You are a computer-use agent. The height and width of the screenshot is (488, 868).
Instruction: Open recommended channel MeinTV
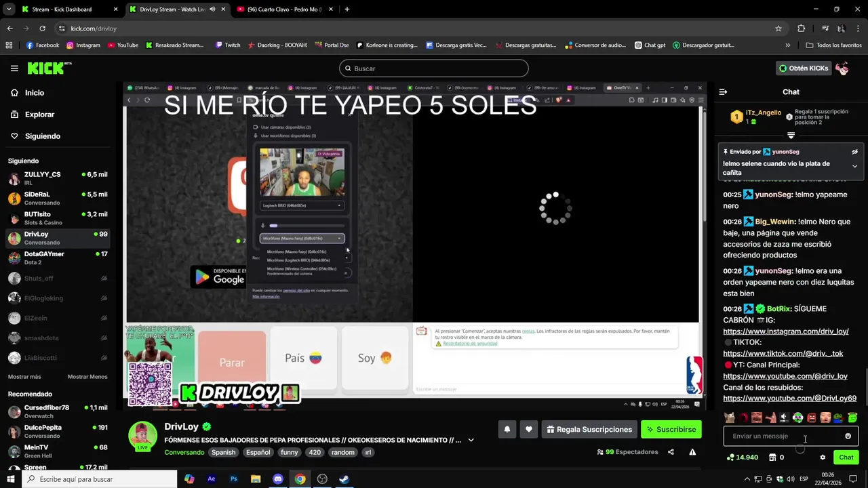click(x=58, y=451)
